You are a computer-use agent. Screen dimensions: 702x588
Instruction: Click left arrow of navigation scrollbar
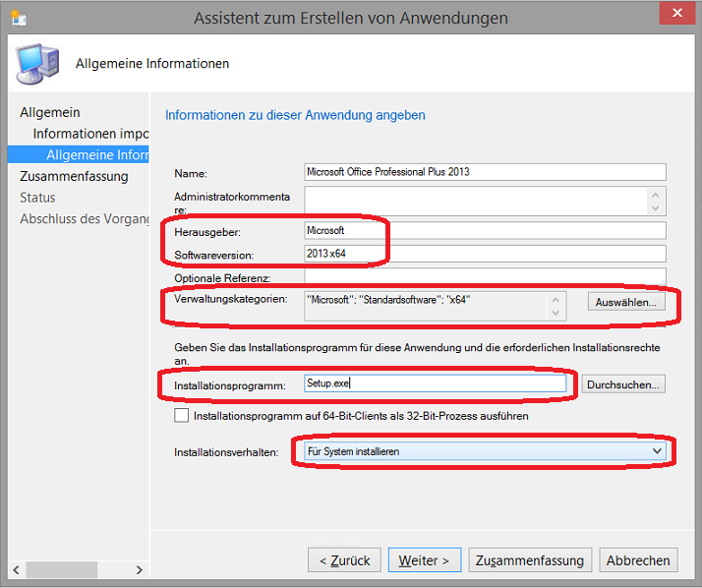tap(17, 570)
